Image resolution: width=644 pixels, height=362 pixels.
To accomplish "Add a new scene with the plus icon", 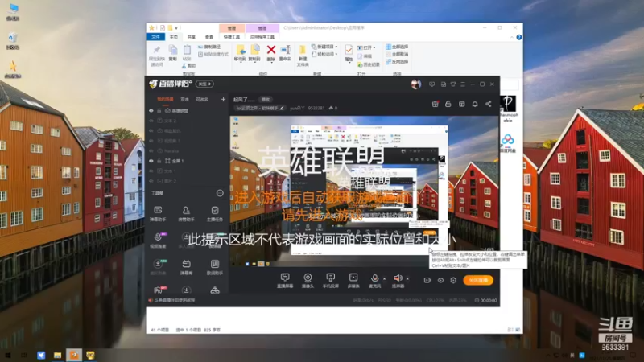I will [223, 99].
